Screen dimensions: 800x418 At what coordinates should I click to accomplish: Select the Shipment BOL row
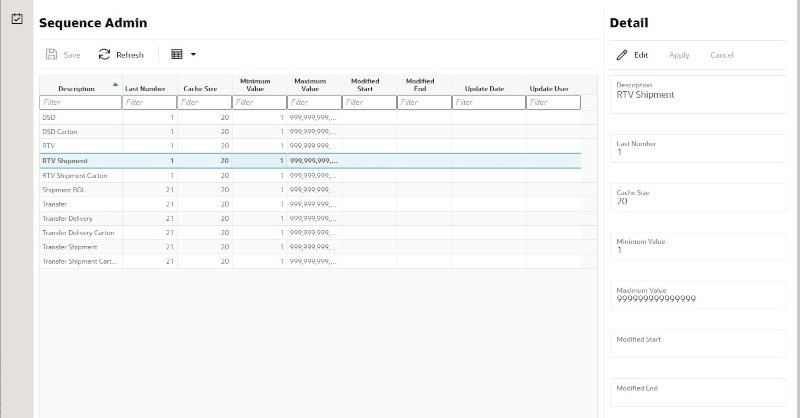(x=310, y=190)
